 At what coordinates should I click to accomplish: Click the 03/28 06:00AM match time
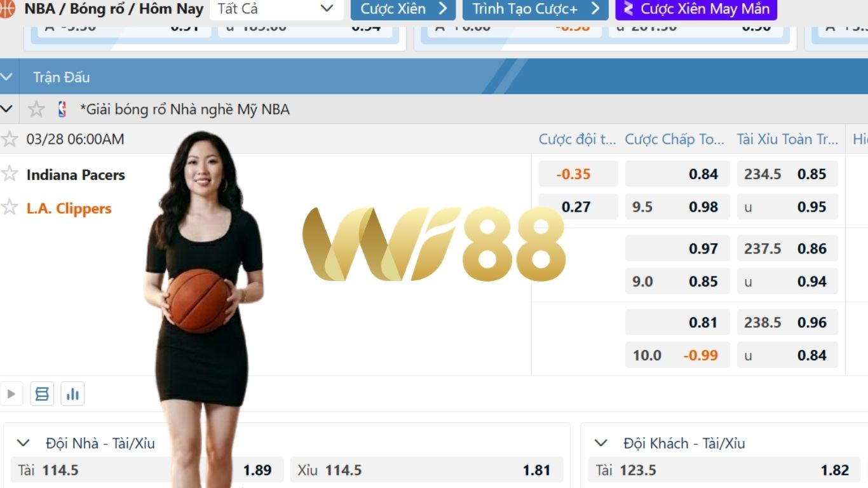pyautogui.click(x=75, y=139)
